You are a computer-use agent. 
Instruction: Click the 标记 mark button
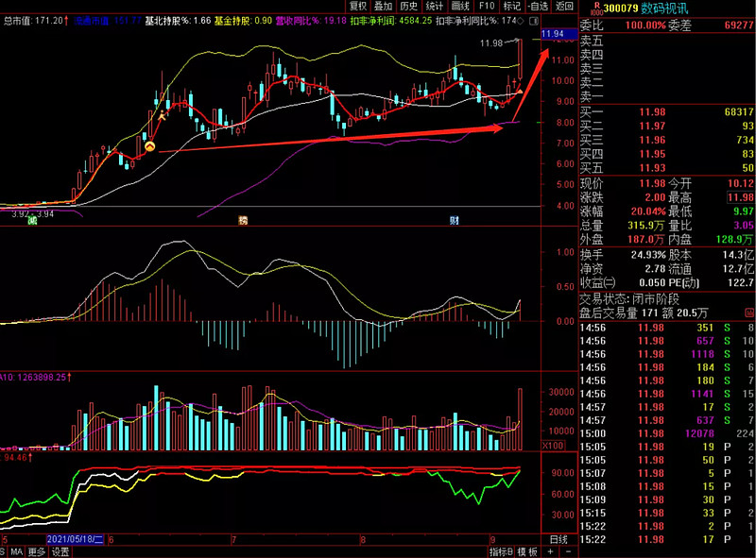click(x=511, y=7)
